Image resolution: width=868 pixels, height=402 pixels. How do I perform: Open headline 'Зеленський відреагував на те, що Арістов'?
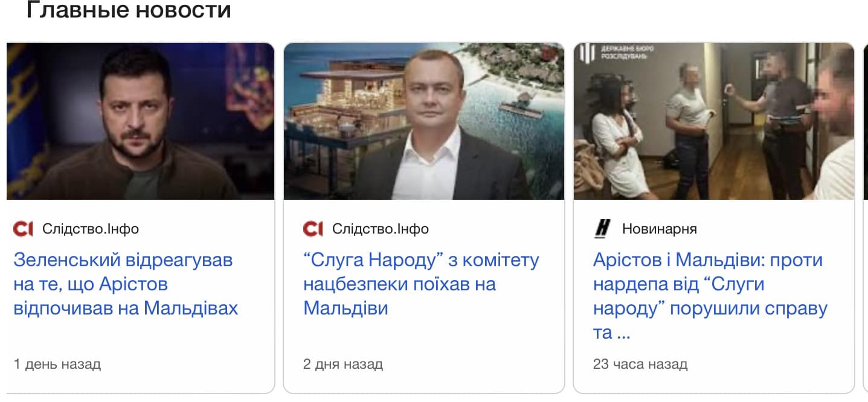pyautogui.click(x=126, y=284)
